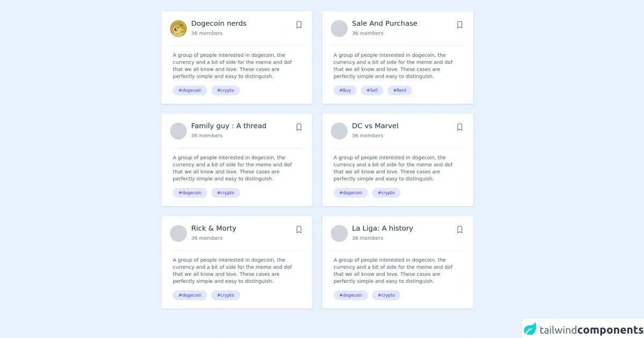Click the DC vs Marvel avatar placeholder
Image resolution: width=644 pixels, height=338 pixels.
339,131
